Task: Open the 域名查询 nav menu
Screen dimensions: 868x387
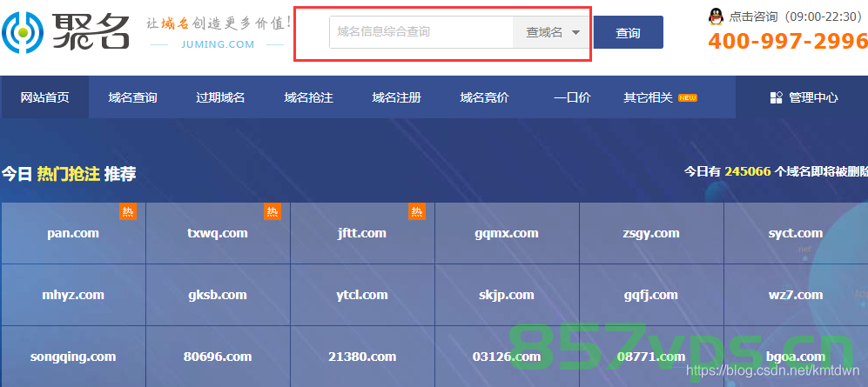Action: pos(133,98)
